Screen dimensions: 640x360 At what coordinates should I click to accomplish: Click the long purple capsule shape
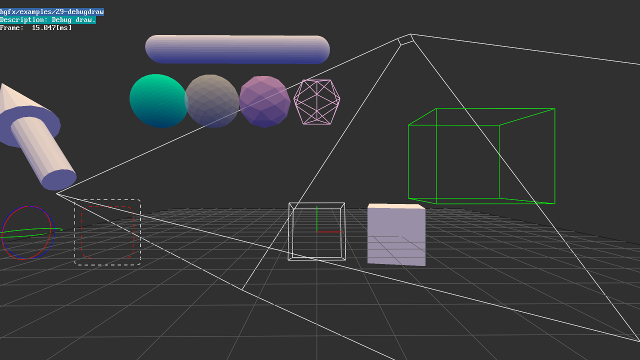point(238,49)
